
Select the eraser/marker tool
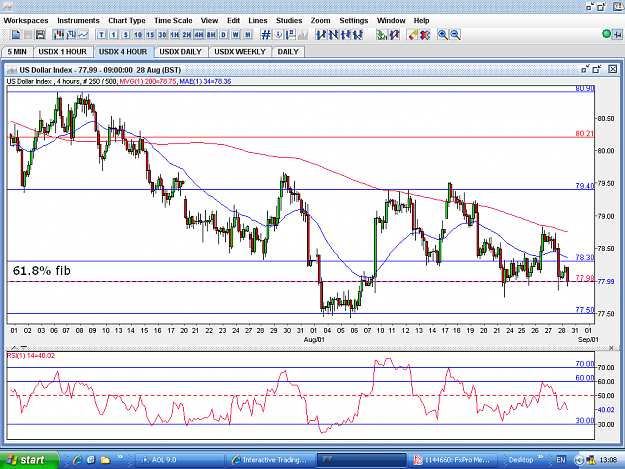[412, 35]
